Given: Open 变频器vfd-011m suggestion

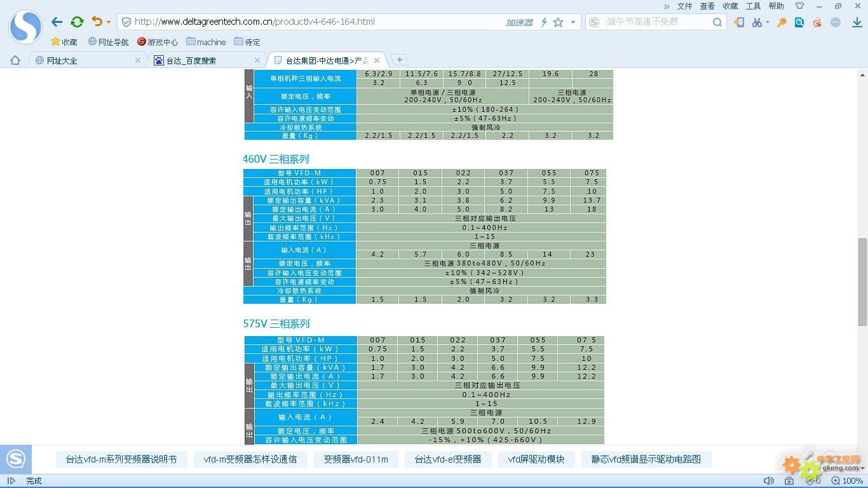Looking at the screenshot, I should tap(356, 459).
